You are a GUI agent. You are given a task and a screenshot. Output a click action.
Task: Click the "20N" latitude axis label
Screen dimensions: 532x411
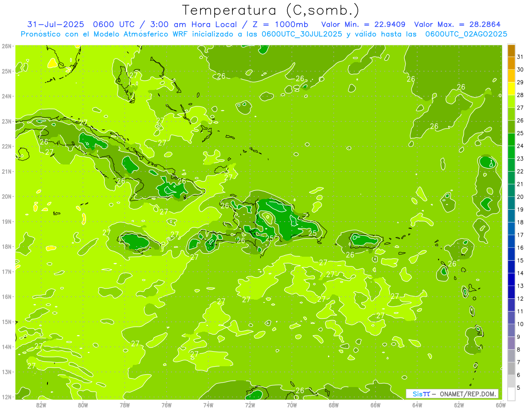(7, 196)
